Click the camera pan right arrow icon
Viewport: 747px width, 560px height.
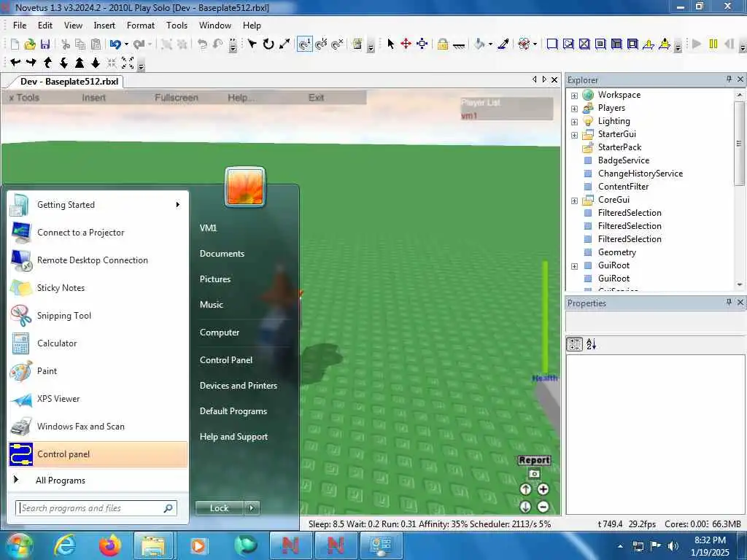point(31,63)
